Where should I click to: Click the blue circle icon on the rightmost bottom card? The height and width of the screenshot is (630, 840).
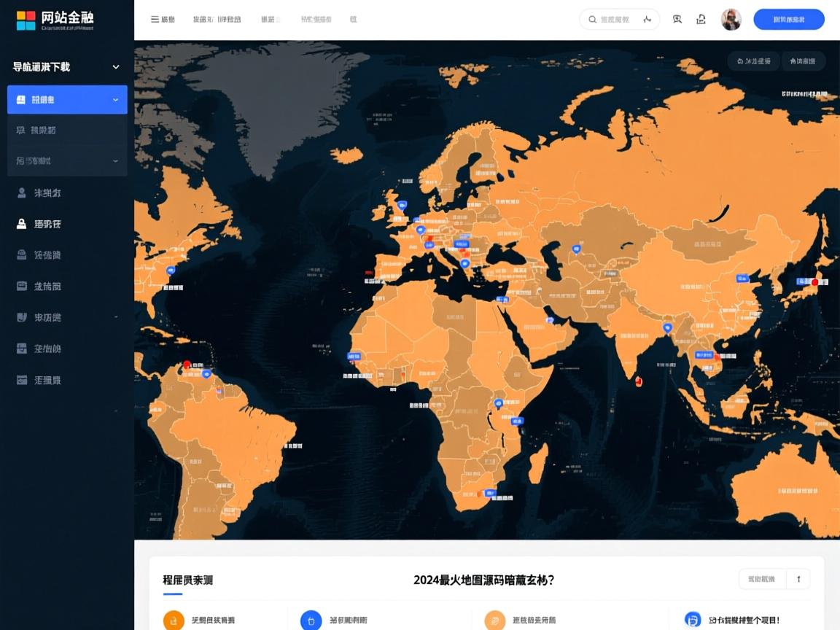692,619
